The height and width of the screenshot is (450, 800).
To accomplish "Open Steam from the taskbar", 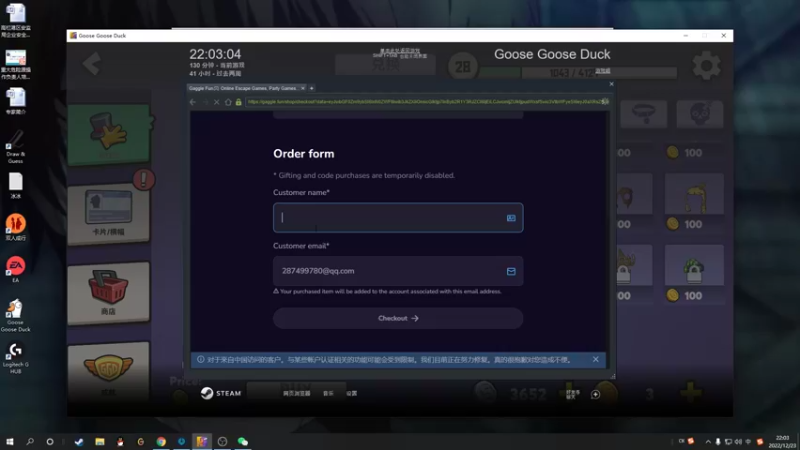I will [x=79, y=442].
